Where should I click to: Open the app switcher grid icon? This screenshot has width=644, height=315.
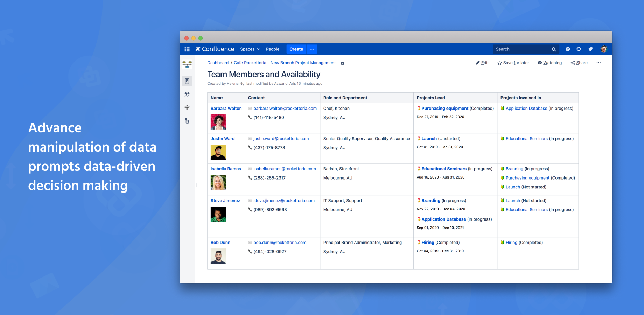(x=187, y=49)
